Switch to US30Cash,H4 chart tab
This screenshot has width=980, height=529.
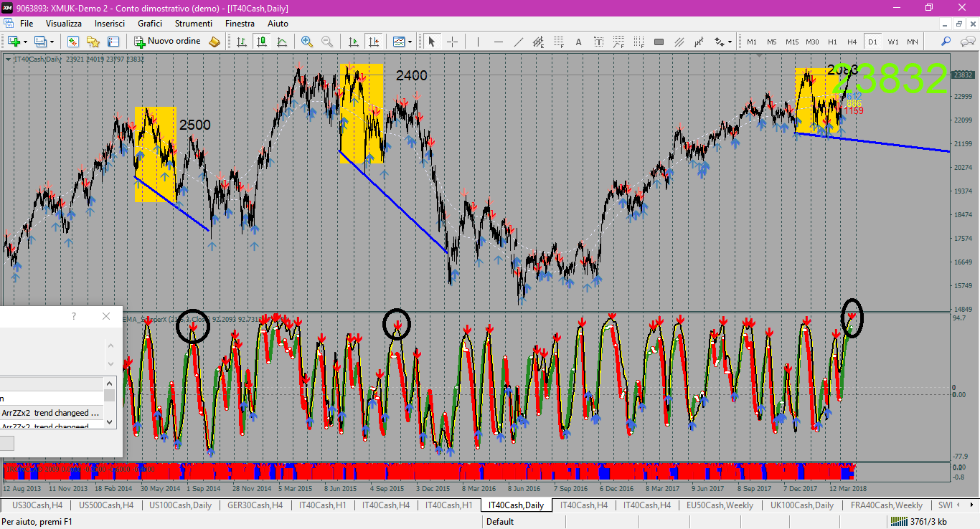[x=37, y=505]
